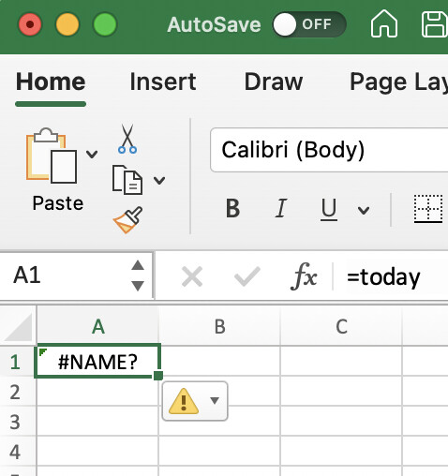Switch to the Draw tab
This screenshot has height=476, width=448.
[274, 82]
